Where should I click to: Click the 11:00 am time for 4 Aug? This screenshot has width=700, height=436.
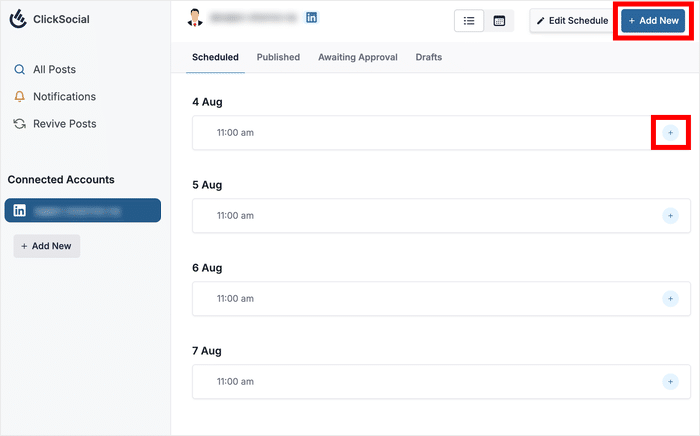pyautogui.click(x=235, y=133)
